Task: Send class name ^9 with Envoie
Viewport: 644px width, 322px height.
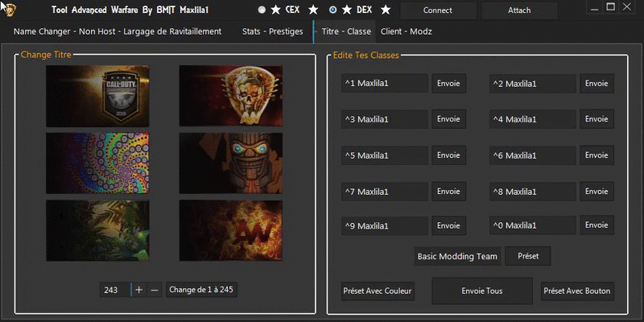Action: click(448, 225)
